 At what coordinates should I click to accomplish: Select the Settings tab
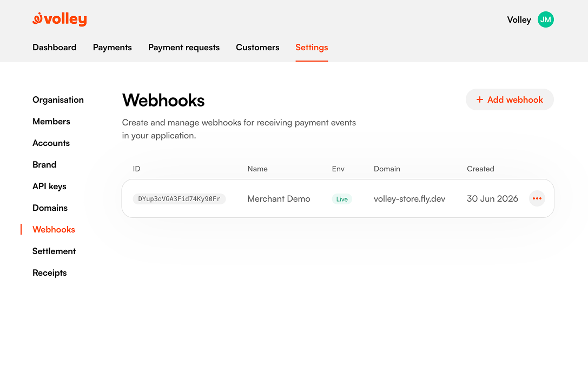tap(312, 48)
